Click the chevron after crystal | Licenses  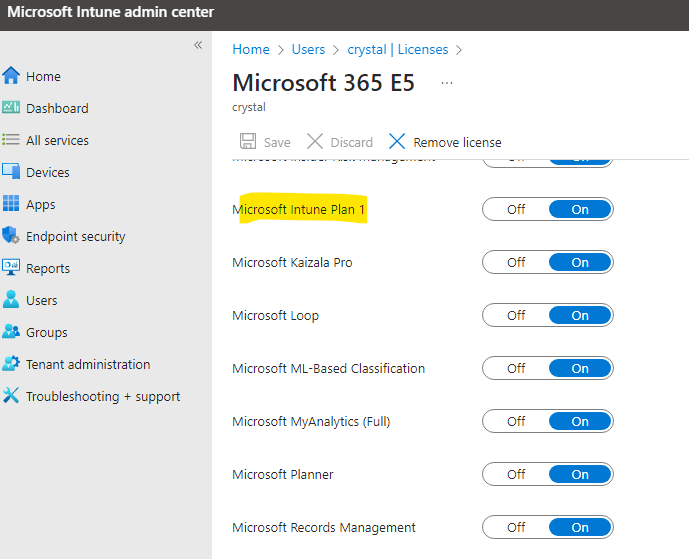coord(459,50)
